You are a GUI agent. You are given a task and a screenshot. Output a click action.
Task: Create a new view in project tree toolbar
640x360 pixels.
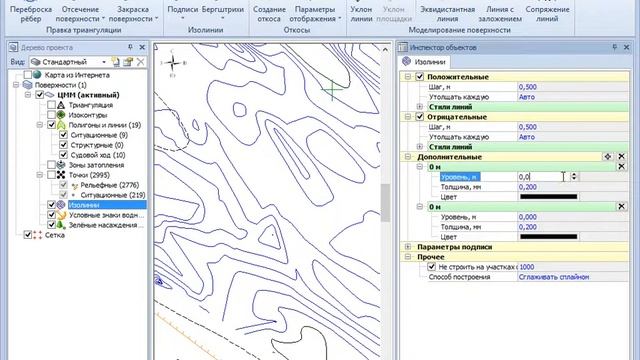pos(116,62)
